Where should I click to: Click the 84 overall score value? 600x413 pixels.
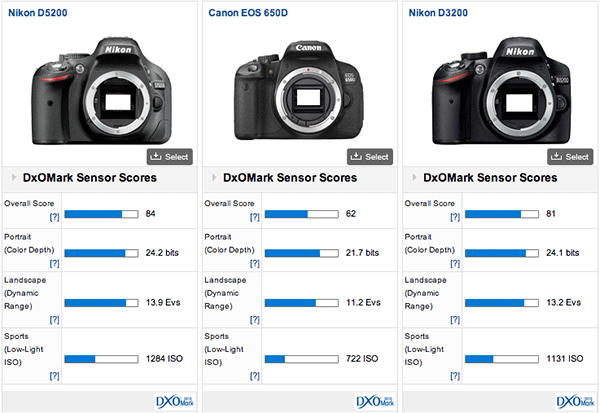(150, 214)
